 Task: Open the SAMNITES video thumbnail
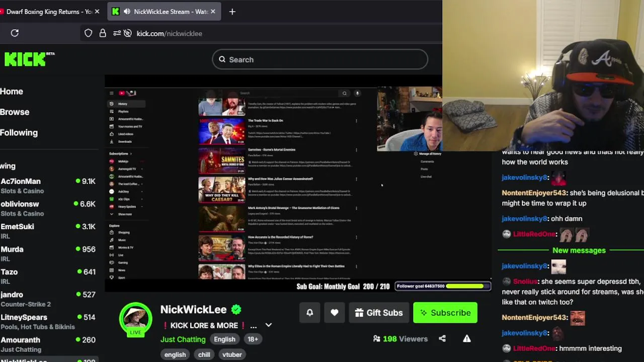222,160
